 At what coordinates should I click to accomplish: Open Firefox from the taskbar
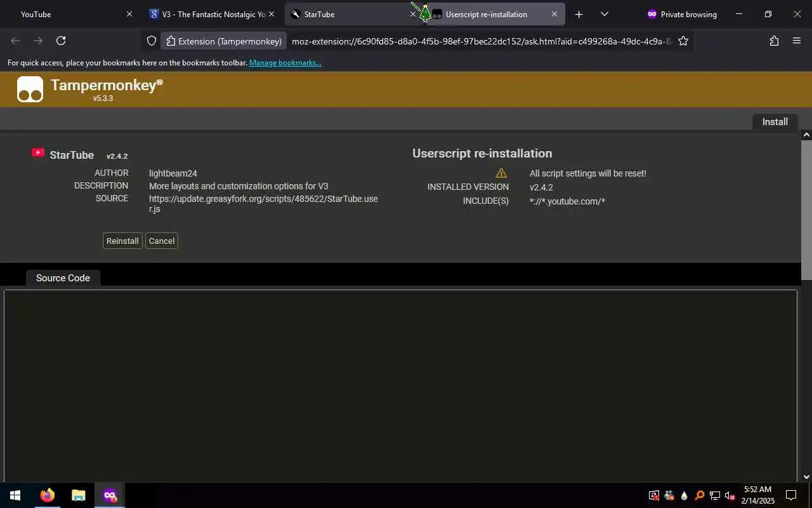point(48,495)
